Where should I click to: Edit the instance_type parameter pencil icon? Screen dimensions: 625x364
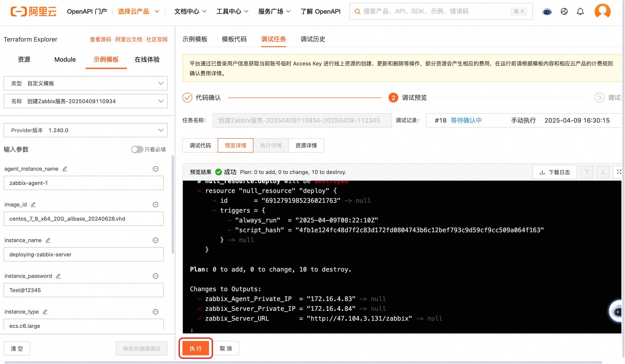point(45,312)
